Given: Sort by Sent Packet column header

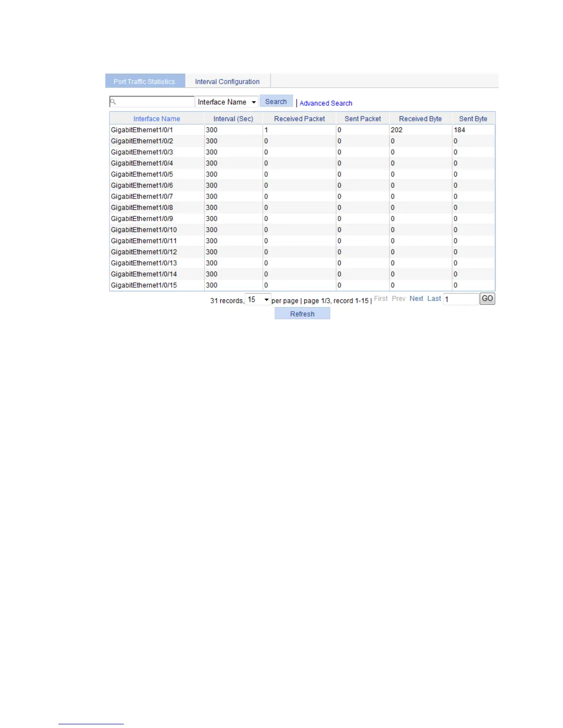Looking at the screenshot, I should 363,119.
